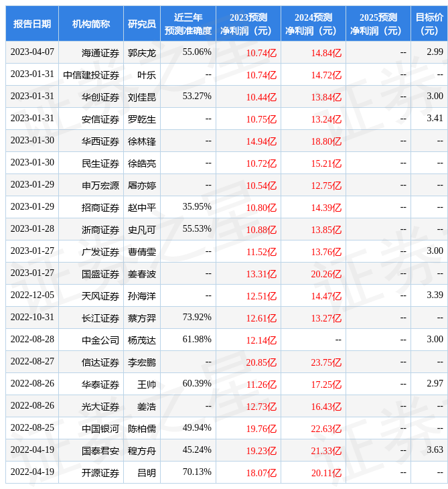The width and height of the screenshot is (448, 489).
Task: Select the 中信建投证券 institution cell
Action: [91, 75]
